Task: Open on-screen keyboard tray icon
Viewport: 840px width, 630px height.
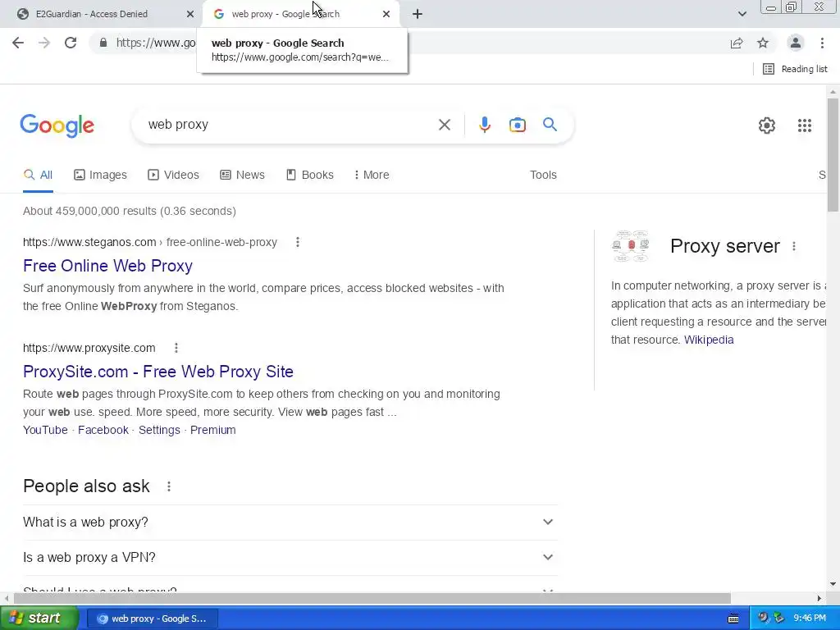Action: 733,619
